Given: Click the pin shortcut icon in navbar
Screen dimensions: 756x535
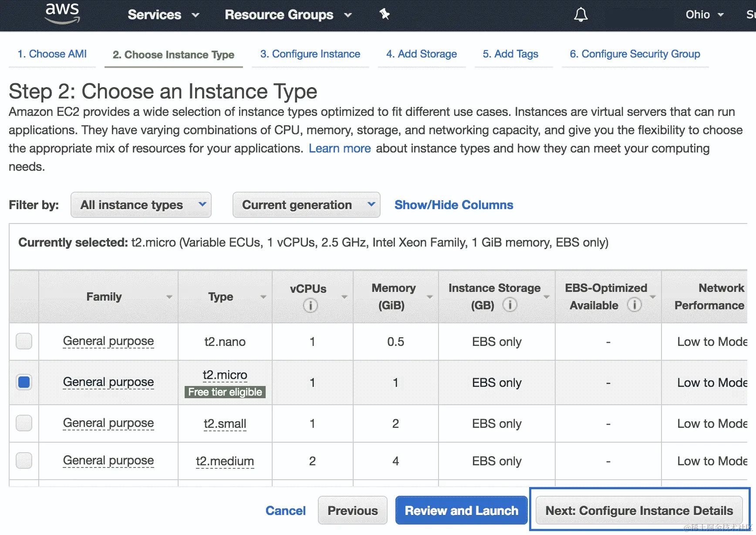Looking at the screenshot, I should 385,14.
